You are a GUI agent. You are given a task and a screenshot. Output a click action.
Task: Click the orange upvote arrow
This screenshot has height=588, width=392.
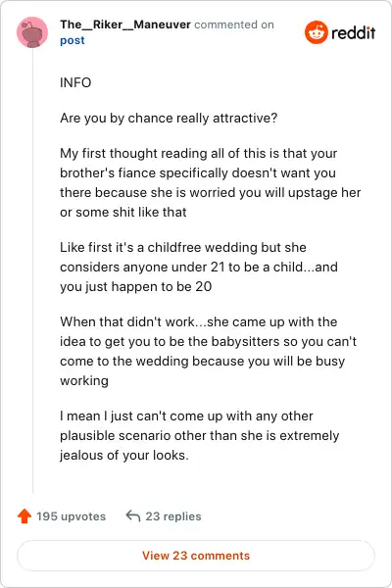[x=24, y=516]
